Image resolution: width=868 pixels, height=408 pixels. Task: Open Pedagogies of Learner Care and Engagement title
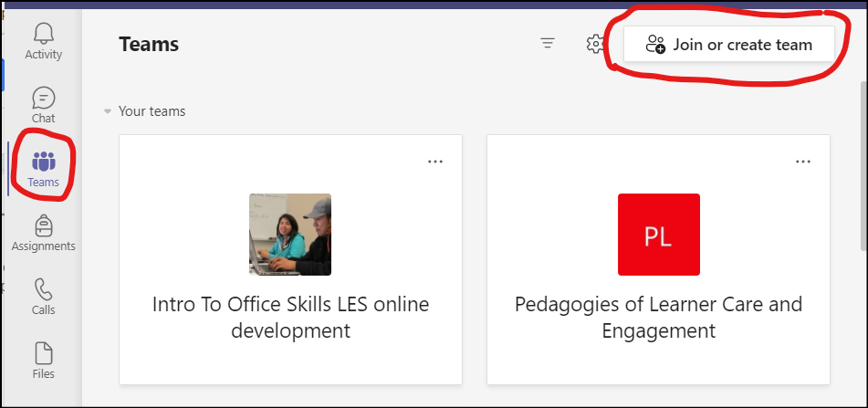click(x=658, y=318)
